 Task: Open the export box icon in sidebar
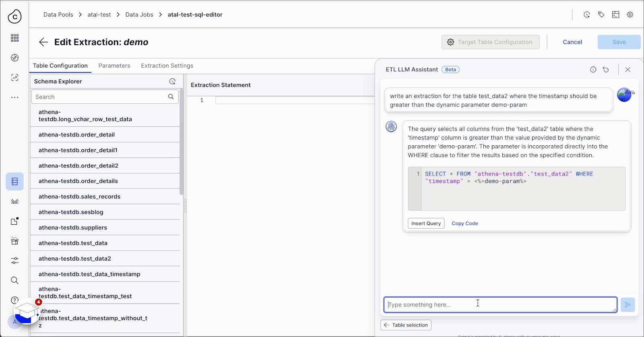(x=14, y=221)
